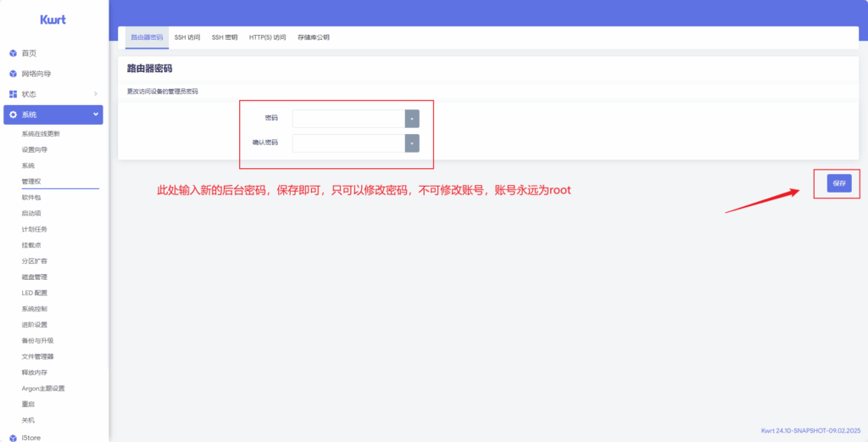Switch to the SSH 访问 tab
Image resolution: width=868 pixels, height=442 pixels.
[187, 37]
